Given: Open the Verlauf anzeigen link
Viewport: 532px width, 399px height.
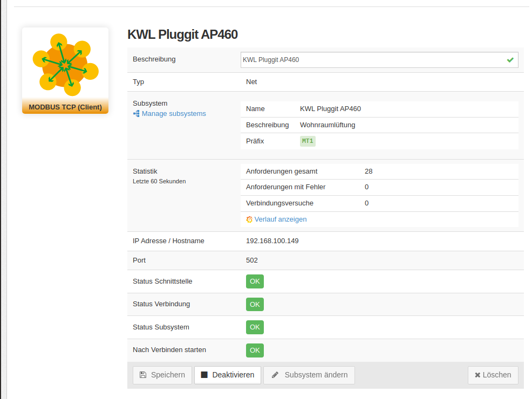Looking at the screenshot, I should [x=281, y=219].
